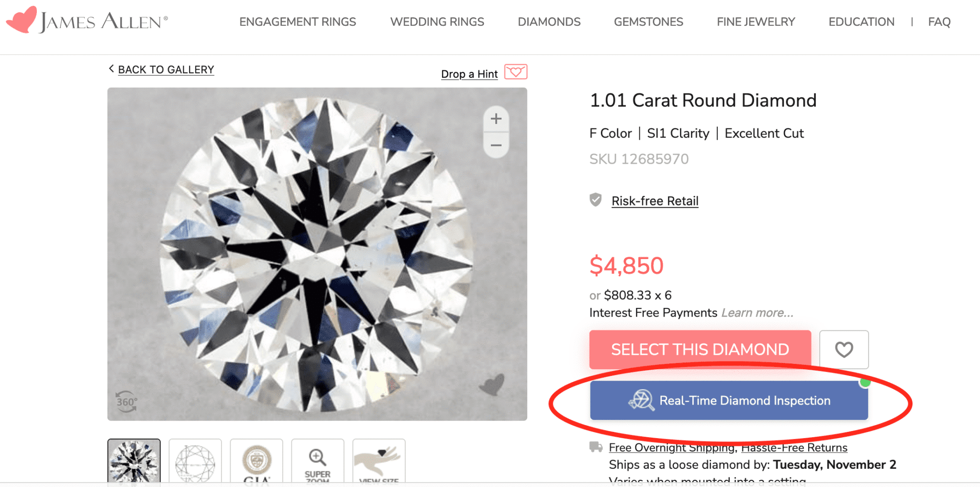Open the View Size hand thumbnail
980x487 pixels.
pyautogui.click(x=379, y=462)
